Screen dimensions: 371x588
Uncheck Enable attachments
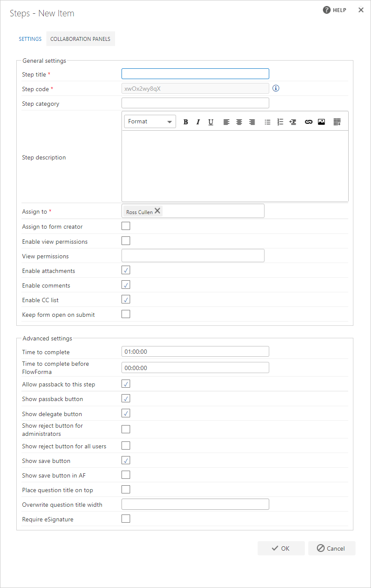126,270
